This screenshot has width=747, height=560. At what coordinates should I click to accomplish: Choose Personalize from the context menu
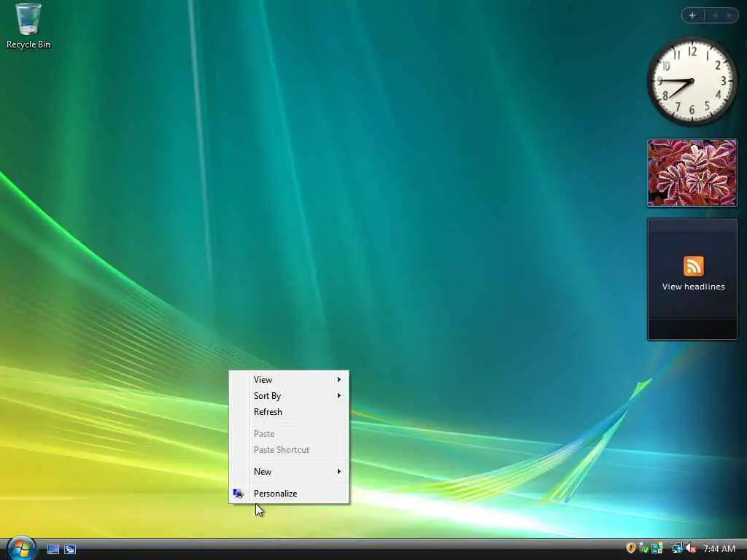pos(289,494)
